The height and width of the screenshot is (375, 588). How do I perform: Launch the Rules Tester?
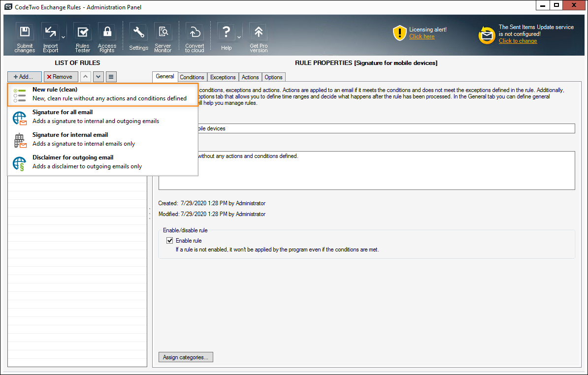point(83,37)
